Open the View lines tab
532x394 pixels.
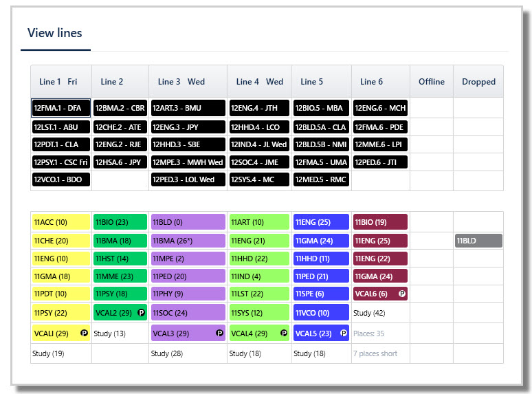(55, 33)
